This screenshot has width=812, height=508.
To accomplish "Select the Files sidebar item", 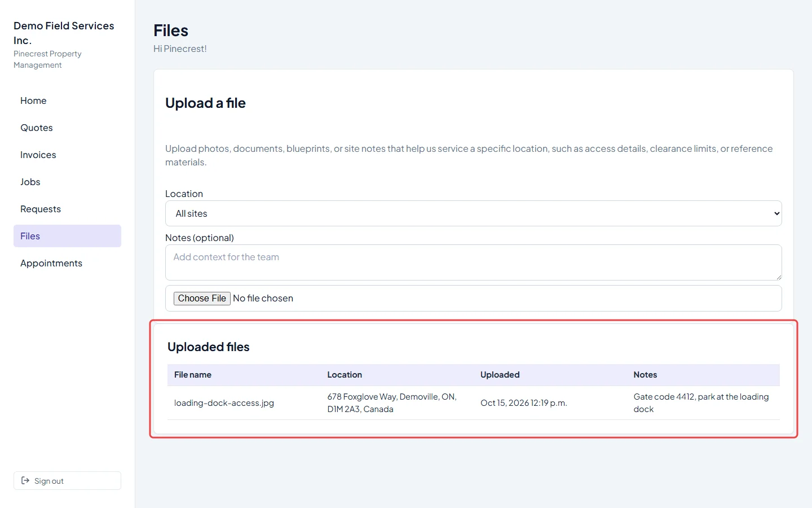I will coord(67,236).
